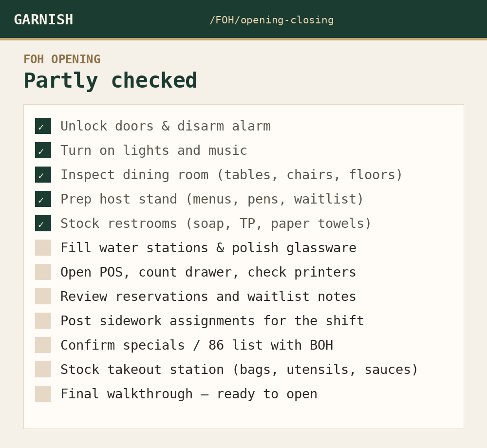Check 'Stock takeout station' checkbox
Viewport: 487px width, 448px height.
click(x=43, y=369)
